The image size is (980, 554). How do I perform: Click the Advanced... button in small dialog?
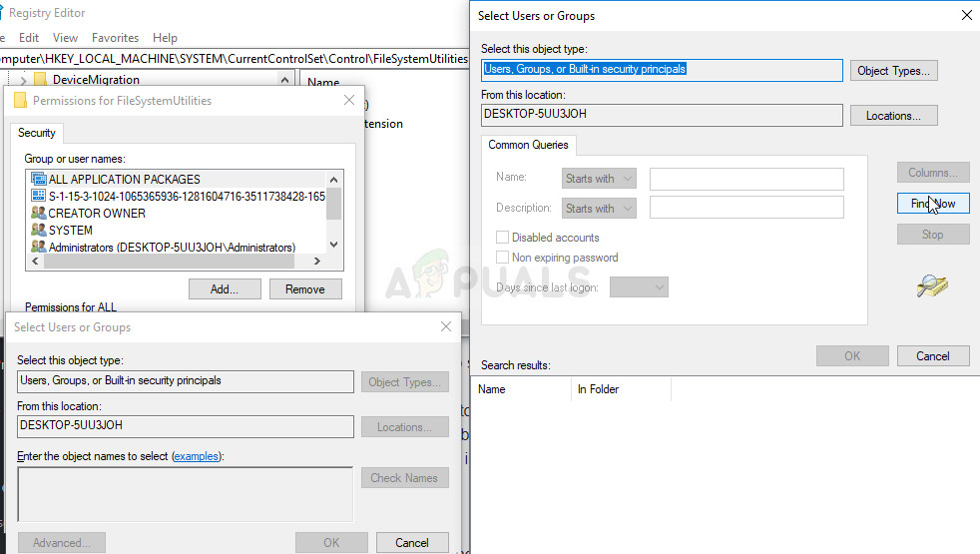point(61,543)
